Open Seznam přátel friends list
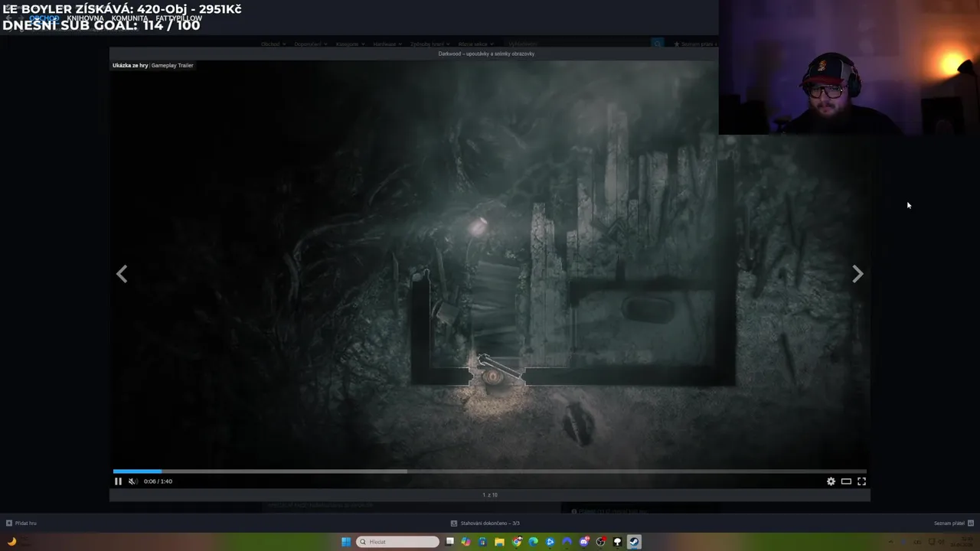Image resolution: width=980 pixels, height=551 pixels. pos(949,523)
